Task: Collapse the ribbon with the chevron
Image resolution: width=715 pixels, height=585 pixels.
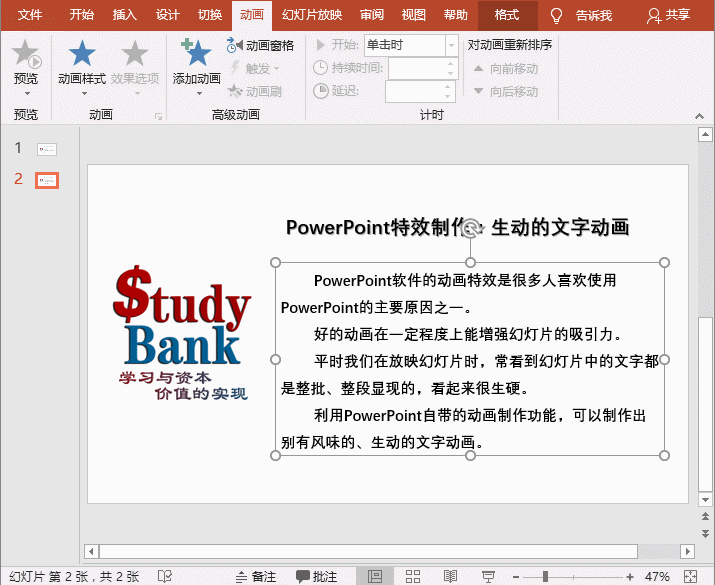Action: [699, 116]
